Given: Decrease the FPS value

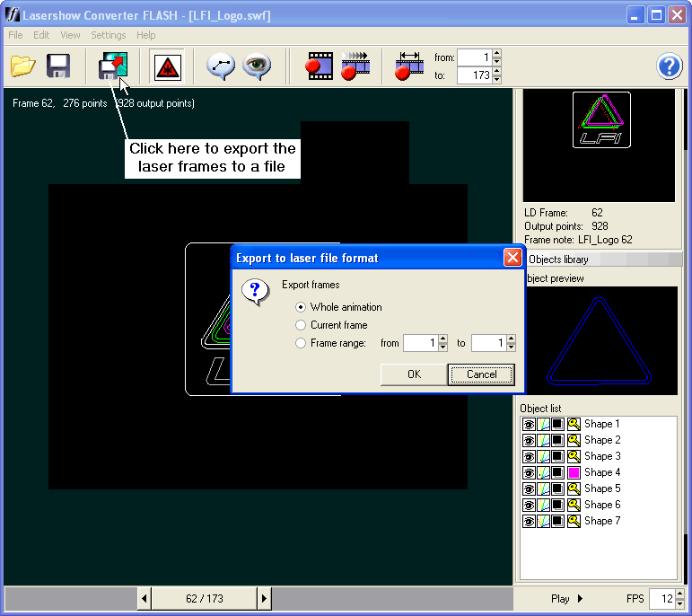Looking at the screenshot, I should click(679, 603).
